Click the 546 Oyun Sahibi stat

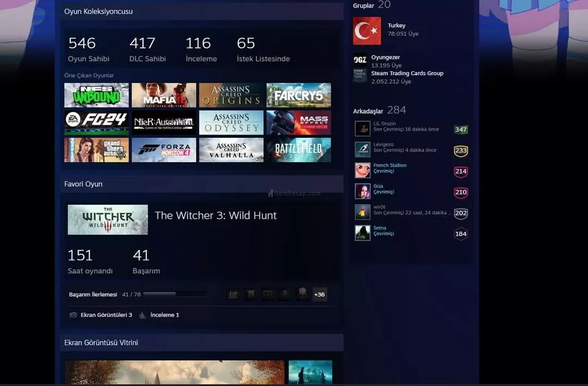coord(88,49)
